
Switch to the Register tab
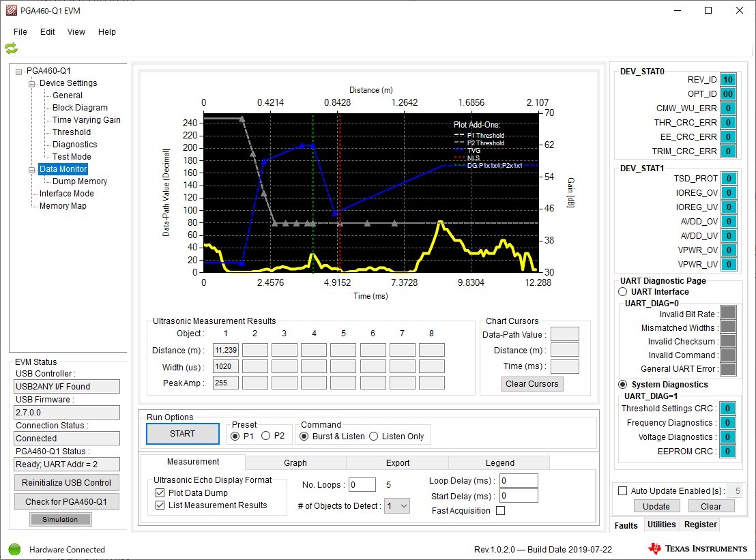pos(701,525)
